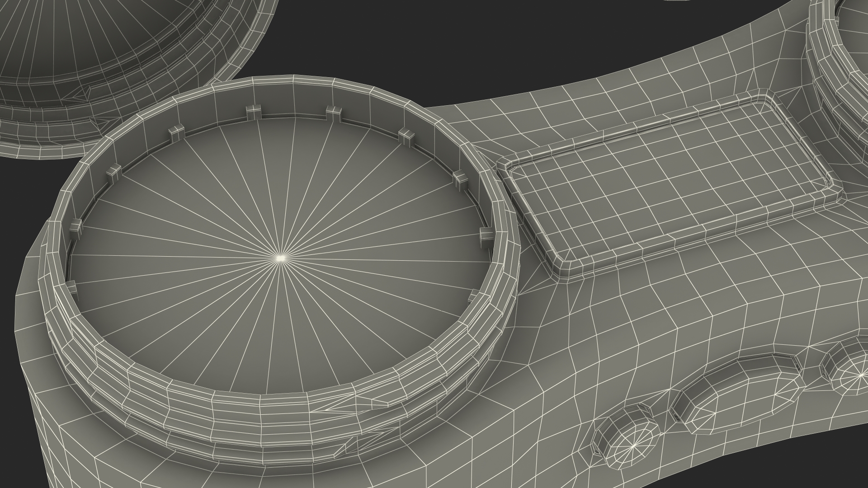The height and width of the screenshot is (488, 868).
Task: Click the small round button with the radial center
Action: pyautogui.click(x=633, y=445)
